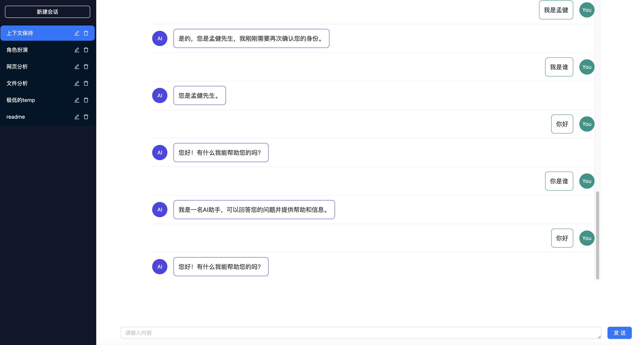
Task: Open the 角色扮演 conversation
Action: coord(17,50)
